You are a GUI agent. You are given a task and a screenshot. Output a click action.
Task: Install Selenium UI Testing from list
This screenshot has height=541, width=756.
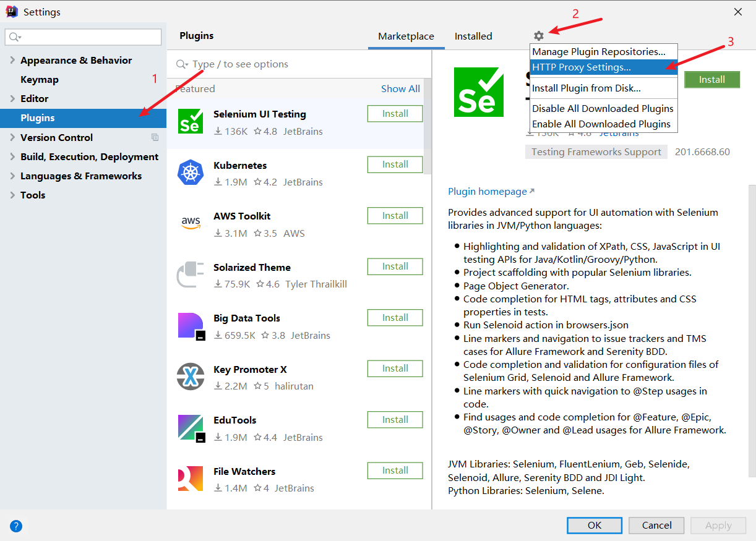[395, 114]
